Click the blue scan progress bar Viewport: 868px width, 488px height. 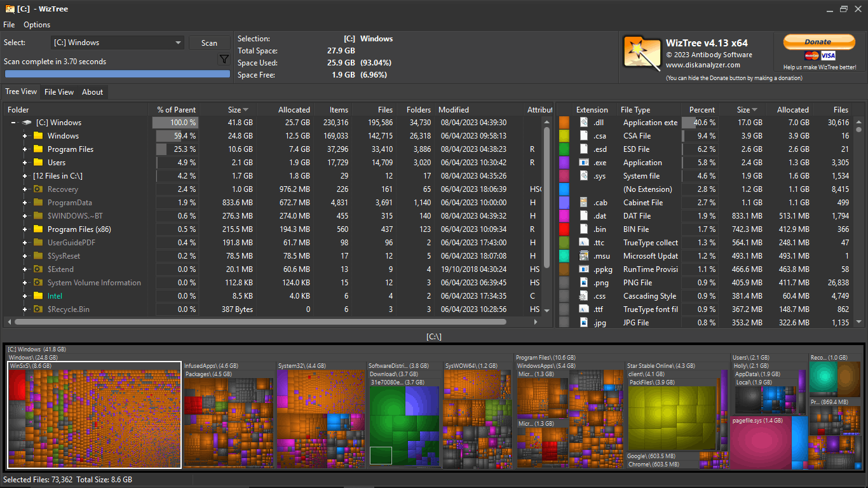pos(118,74)
